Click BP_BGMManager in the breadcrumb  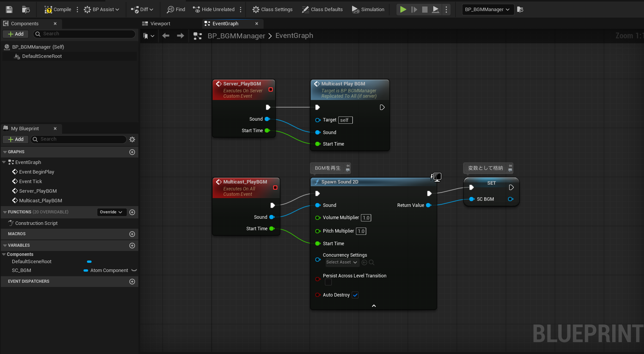click(236, 36)
